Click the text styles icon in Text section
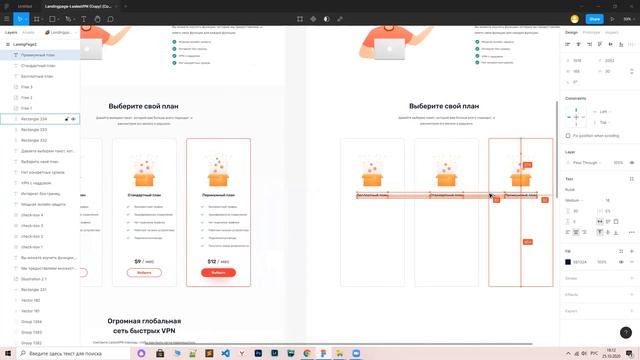This screenshot has width=640, height=360. (x=631, y=179)
